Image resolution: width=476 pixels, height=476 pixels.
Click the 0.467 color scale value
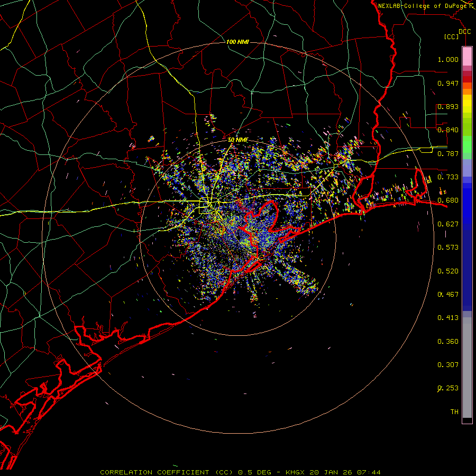[x=448, y=295]
